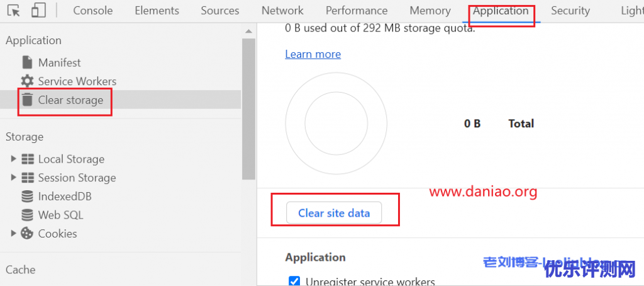Click the Web SQL database icon
The image size is (644, 286).
pyautogui.click(x=28, y=215)
